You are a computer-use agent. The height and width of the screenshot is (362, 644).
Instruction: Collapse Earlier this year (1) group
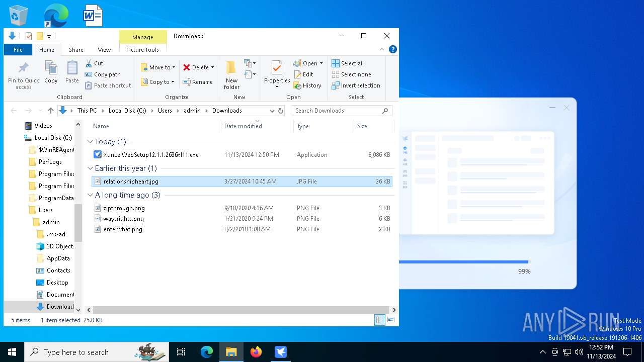91,168
